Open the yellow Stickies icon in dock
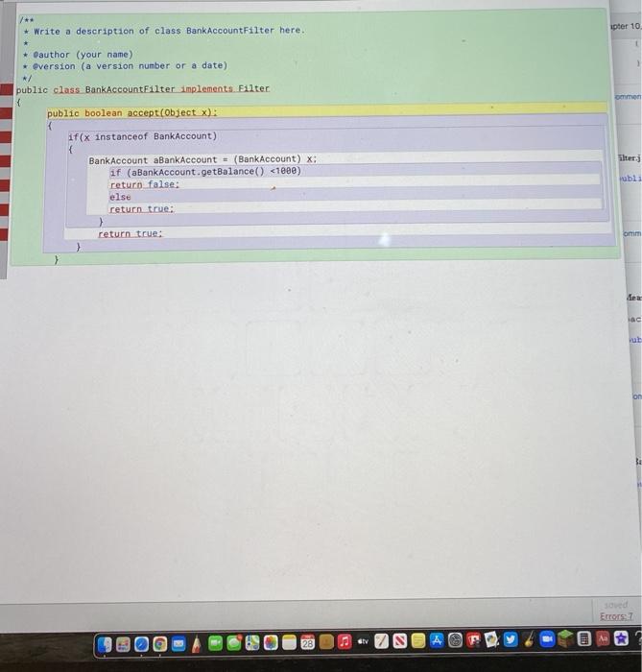The height and width of the screenshot is (672, 642). 418,641
